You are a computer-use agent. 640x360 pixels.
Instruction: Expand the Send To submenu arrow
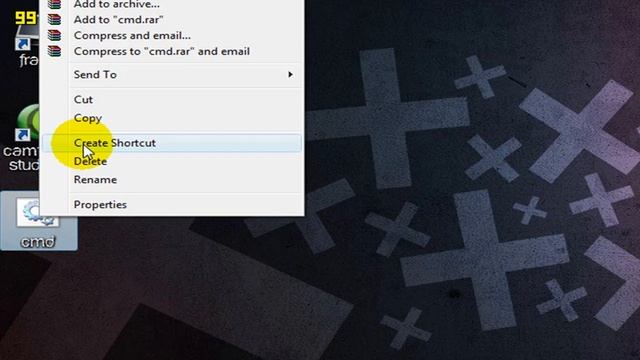290,75
